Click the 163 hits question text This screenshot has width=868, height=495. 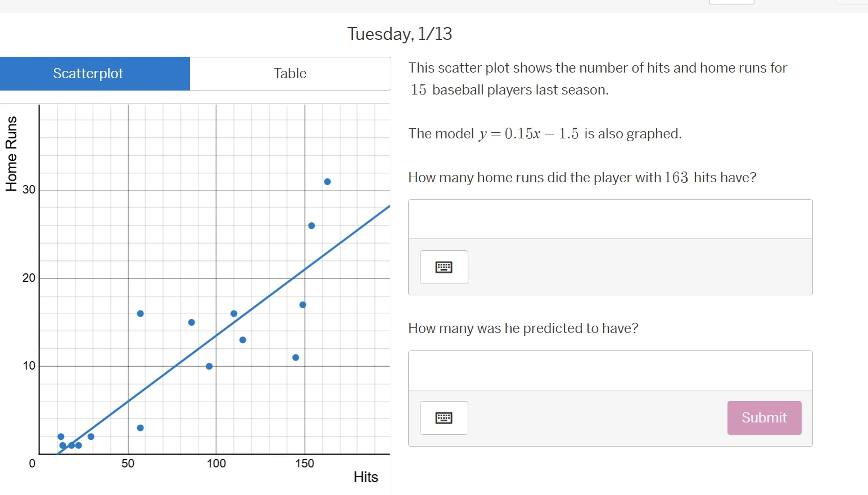[x=582, y=177]
